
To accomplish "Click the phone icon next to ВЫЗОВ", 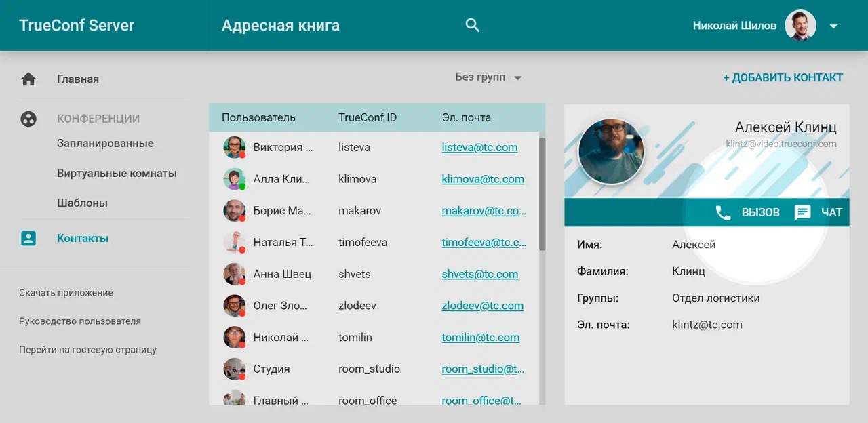I will pyautogui.click(x=723, y=213).
